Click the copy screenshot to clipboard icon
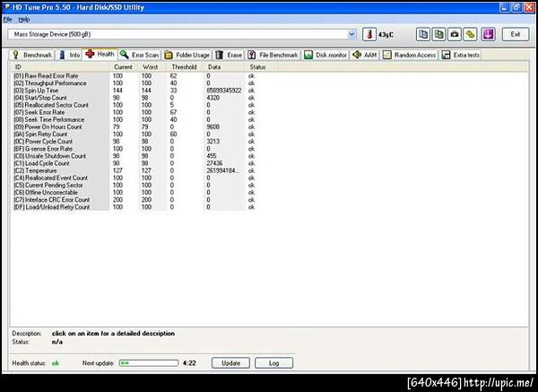 [x=438, y=34]
